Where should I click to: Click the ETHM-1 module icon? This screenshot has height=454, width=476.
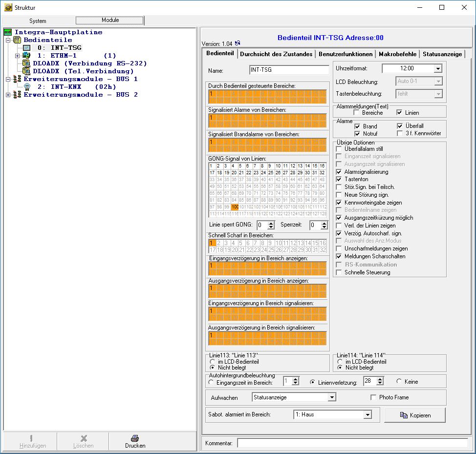pyautogui.click(x=26, y=56)
